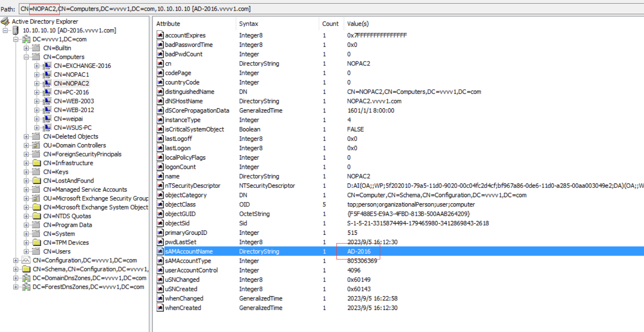Sort by the Count column header

pos(331,24)
